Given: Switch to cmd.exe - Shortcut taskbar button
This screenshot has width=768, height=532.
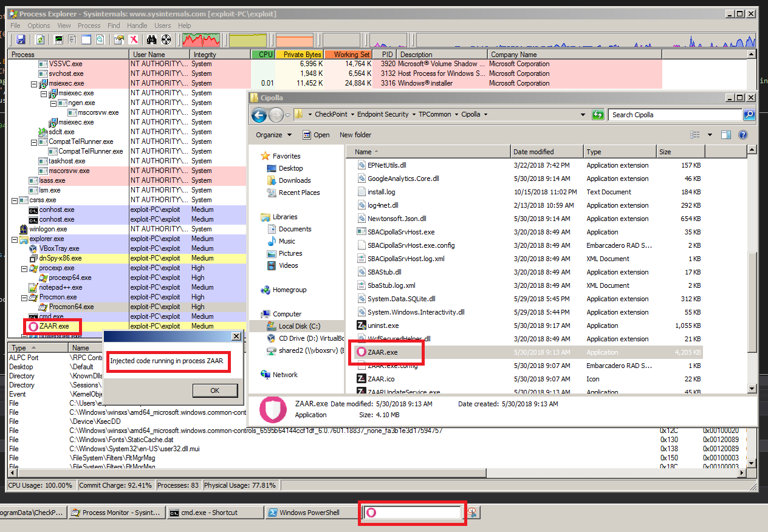Looking at the screenshot, I should tap(215, 513).
